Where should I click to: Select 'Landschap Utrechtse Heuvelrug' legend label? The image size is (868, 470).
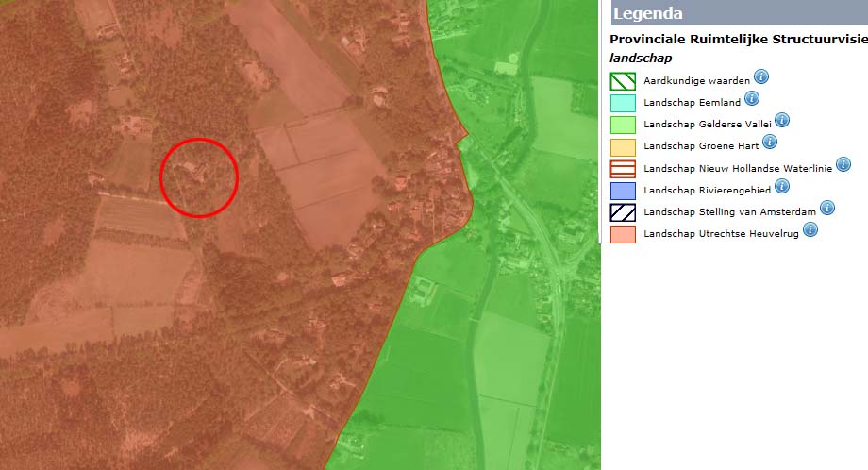[x=721, y=234]
